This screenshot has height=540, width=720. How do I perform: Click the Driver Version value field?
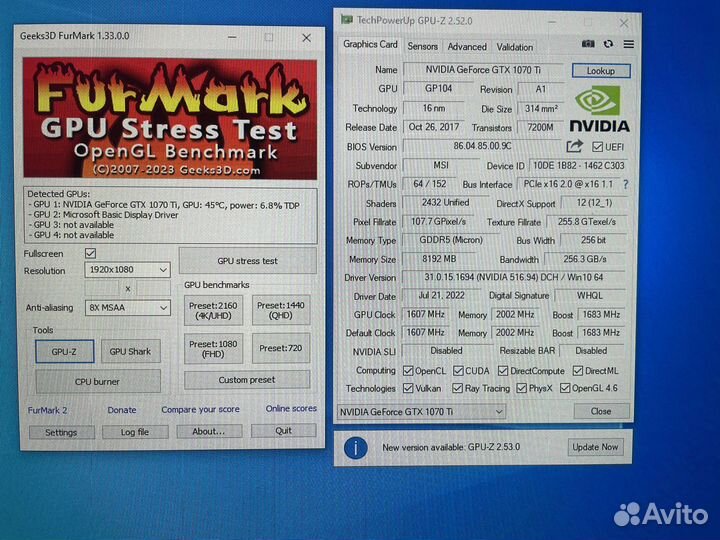tap(513, 277)
